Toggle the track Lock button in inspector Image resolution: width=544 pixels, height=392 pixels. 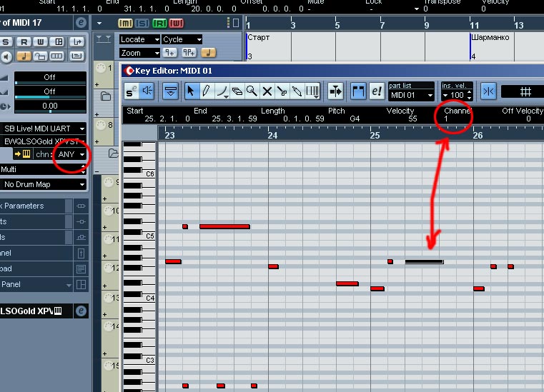tap(41, 56)
